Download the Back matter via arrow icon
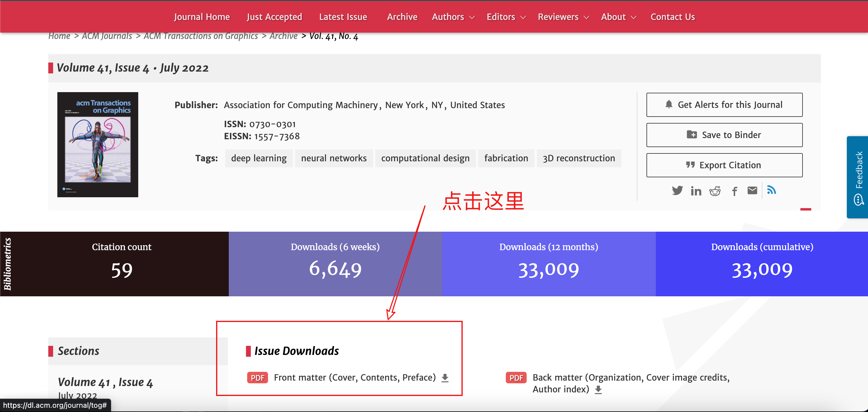This screenshot has height=412, width=868. (x=598, y=390)
